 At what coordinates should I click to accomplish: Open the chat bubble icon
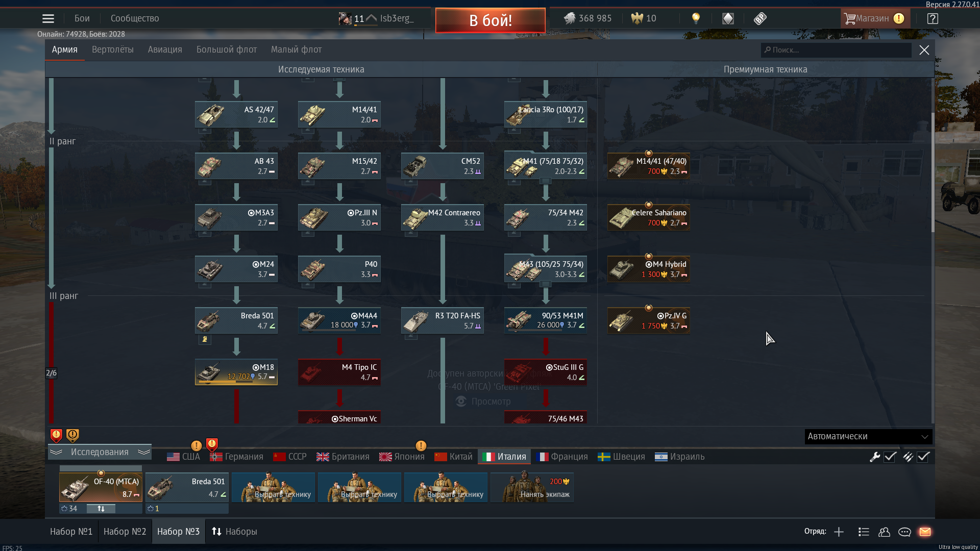(x=904, y=532)
